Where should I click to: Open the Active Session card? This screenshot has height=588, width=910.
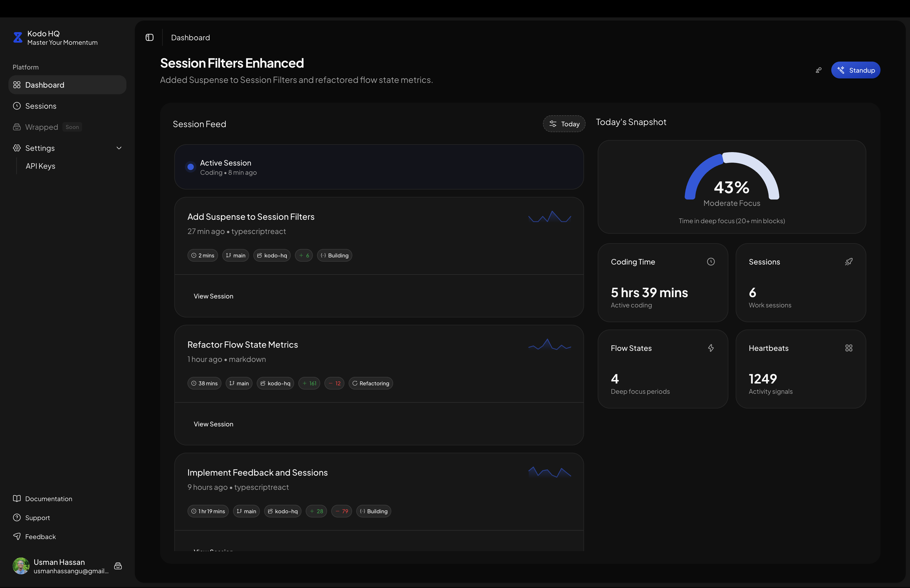378,167
